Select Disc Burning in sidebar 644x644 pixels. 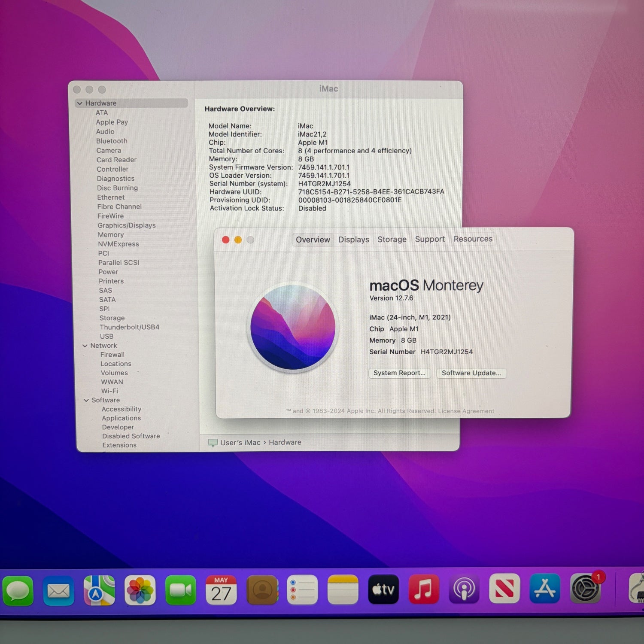(117, 188)
